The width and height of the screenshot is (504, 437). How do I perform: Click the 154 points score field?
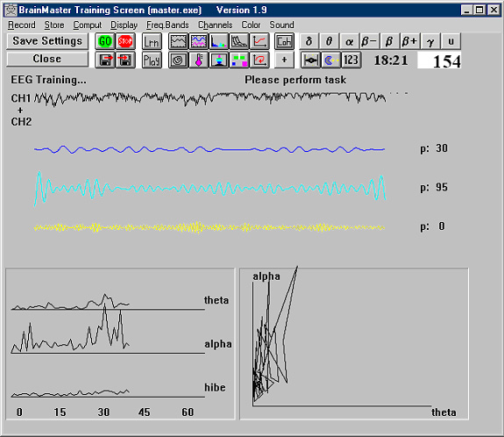pyautogui.click(x=439, y=61)
